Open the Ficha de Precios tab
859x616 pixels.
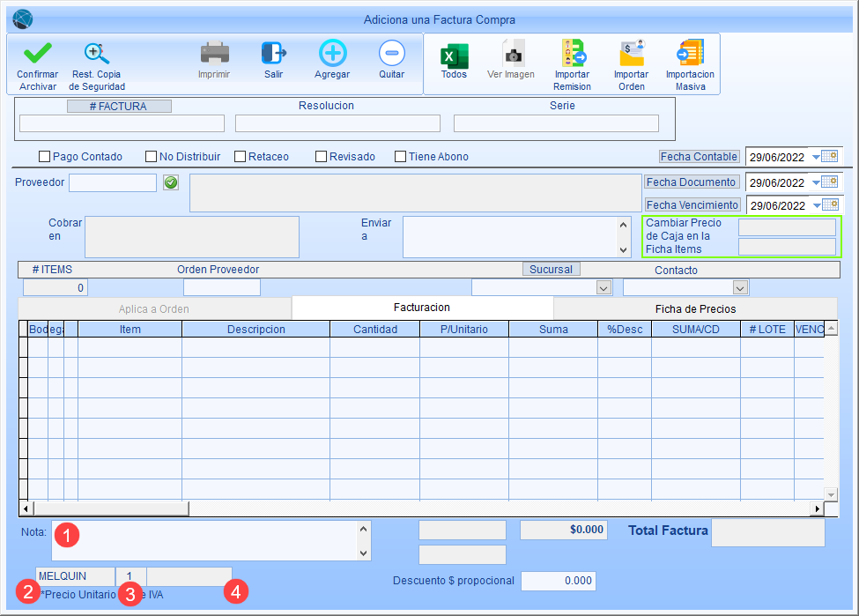pos(696,309)
